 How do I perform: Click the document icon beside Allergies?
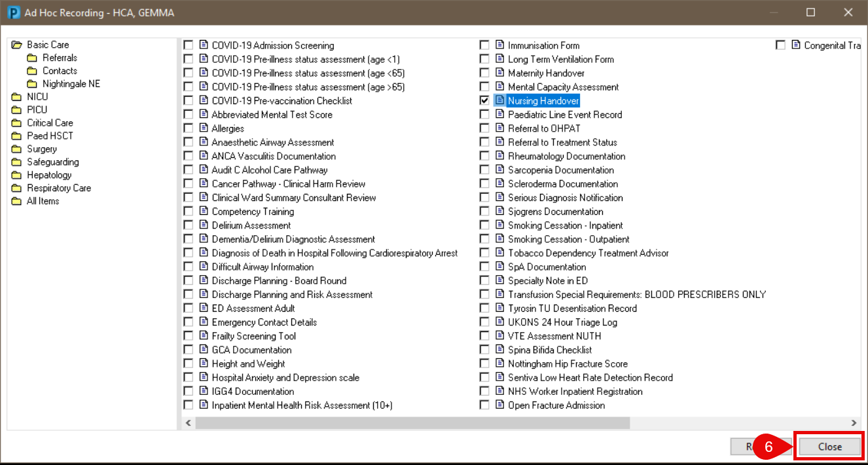pyautogui.click(x=204, y=128)
